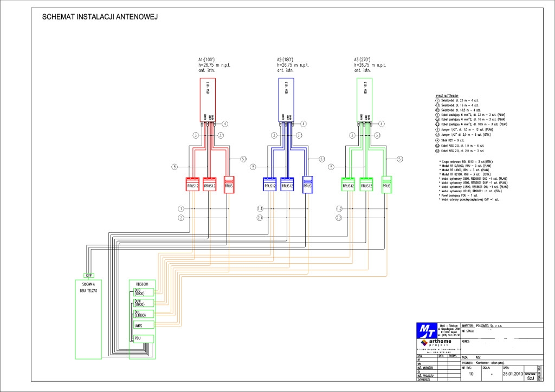Click the 'A3:(270°)' antenna label
The image size is (555, 392).
[x=362, y=60]
